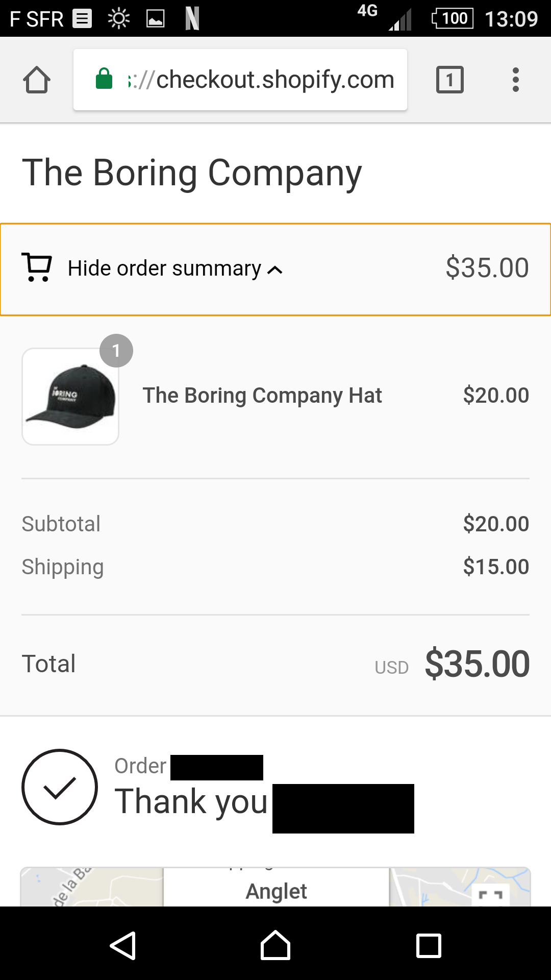Tap the Anglet label on the map

[x=276, y=891]
